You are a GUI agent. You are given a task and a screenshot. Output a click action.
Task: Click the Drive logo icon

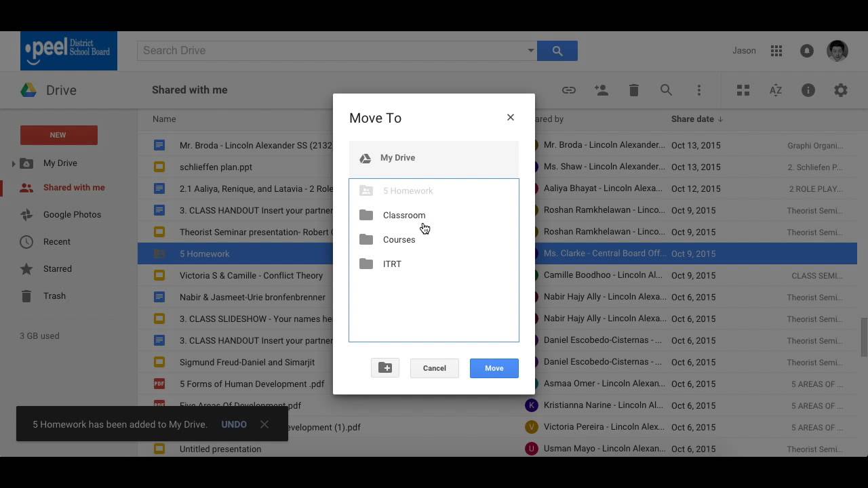click(28, 90)
